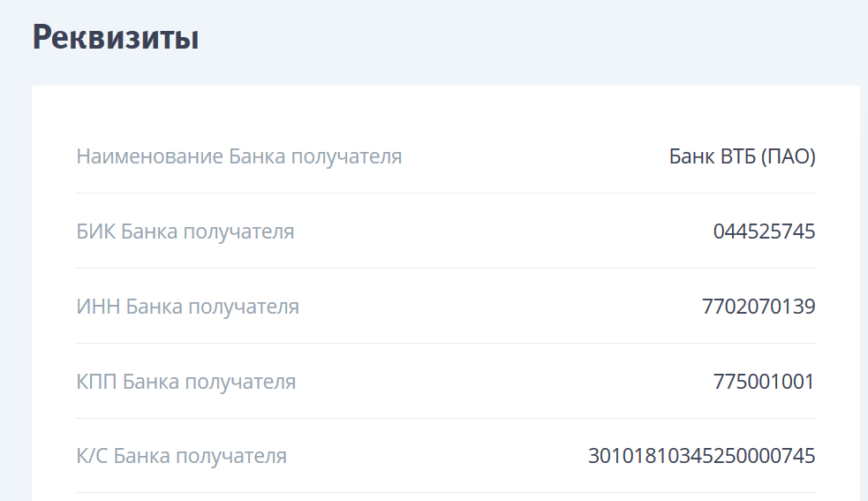Click 'получателя' in the ИНН row
This screenshot has width=868, height=501.
point(244,307)
